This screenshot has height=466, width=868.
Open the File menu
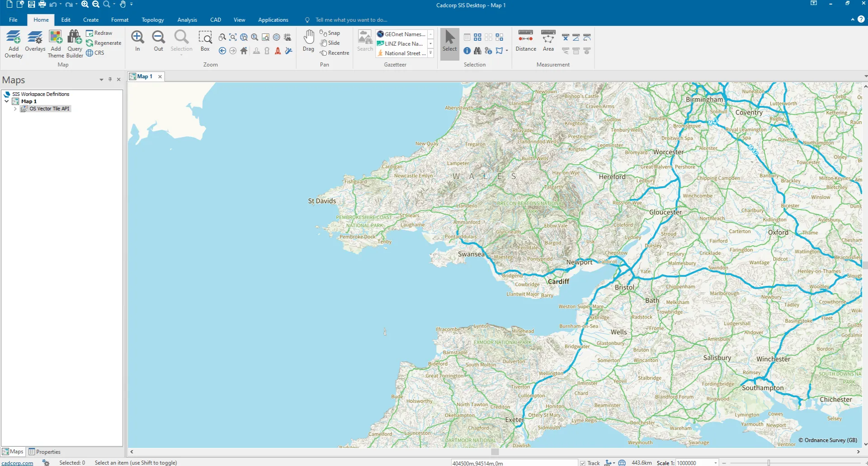[13, 20]
